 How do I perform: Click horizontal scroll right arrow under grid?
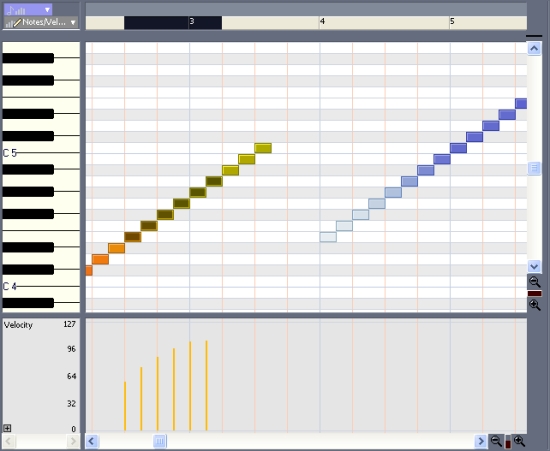click(x=481, y=441)
